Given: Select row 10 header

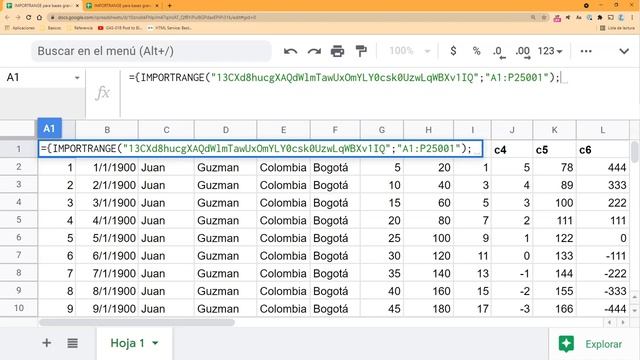Looking at the screenshot, I should click(x=19, y=308).
